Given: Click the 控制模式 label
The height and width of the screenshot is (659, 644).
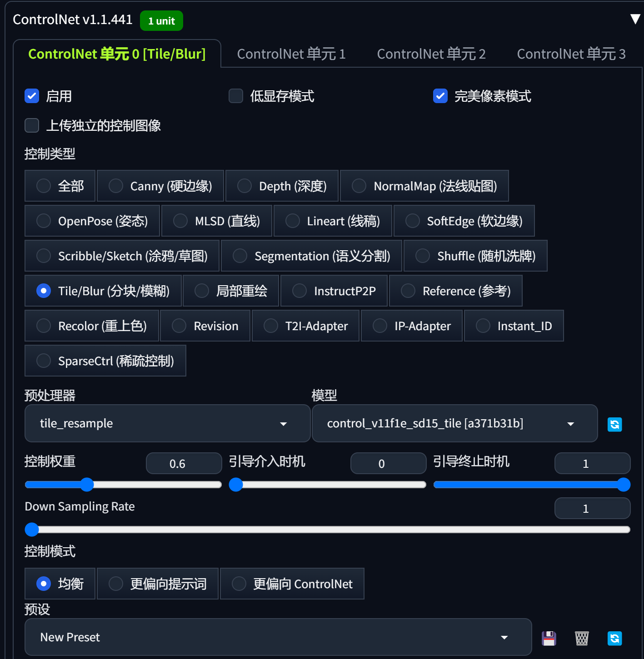Looking at the screenshot, I should coord(50,551).
